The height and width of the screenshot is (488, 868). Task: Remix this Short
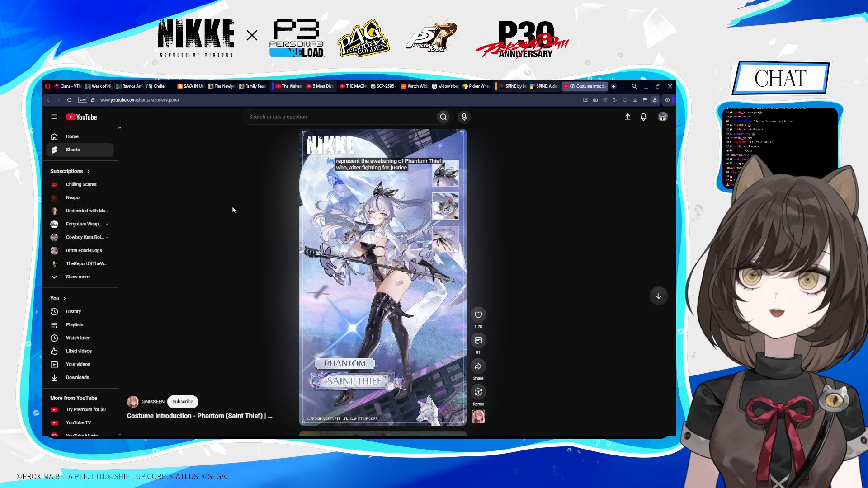coord(478,392)
